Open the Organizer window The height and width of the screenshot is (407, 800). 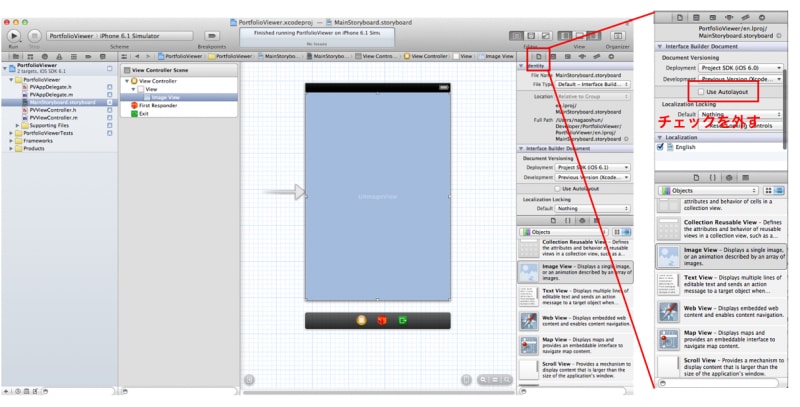tap(618, 36)
